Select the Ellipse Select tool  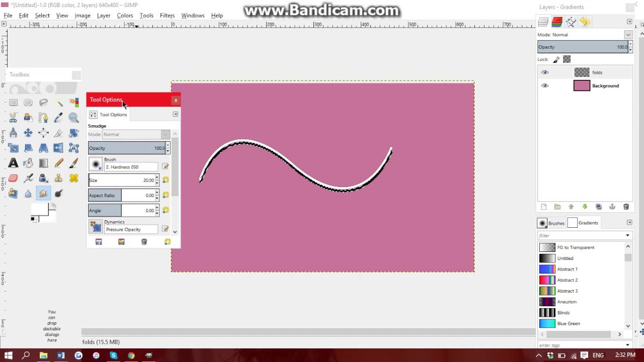pyautogui.click(x=28, y=103)
